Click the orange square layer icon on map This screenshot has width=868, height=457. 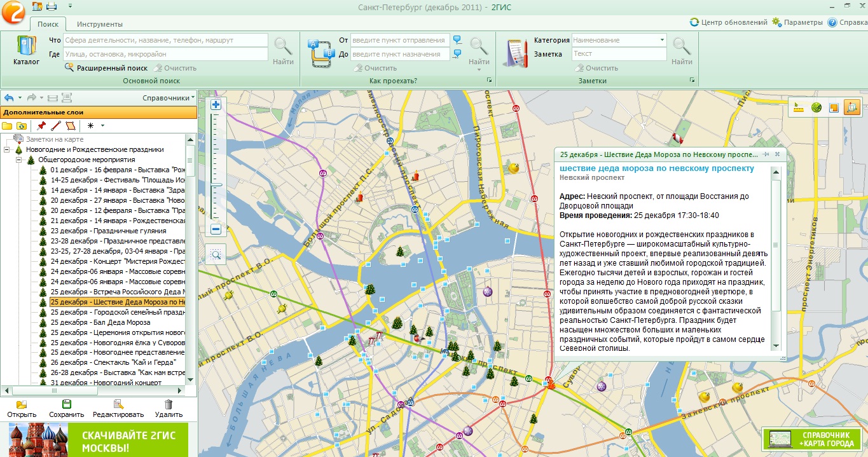point(834,107)
